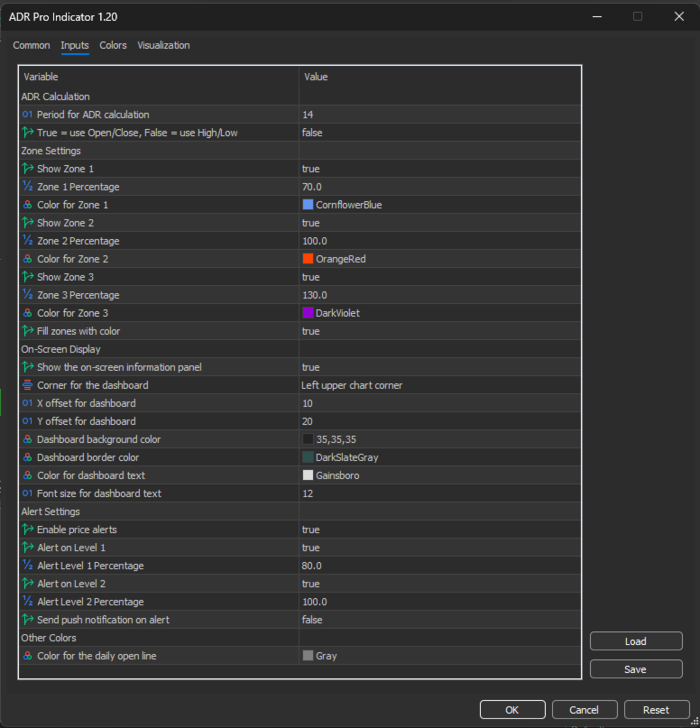The image size is (700, 728).
Task: Open the Visualization tab
Action: pos(163,45)
